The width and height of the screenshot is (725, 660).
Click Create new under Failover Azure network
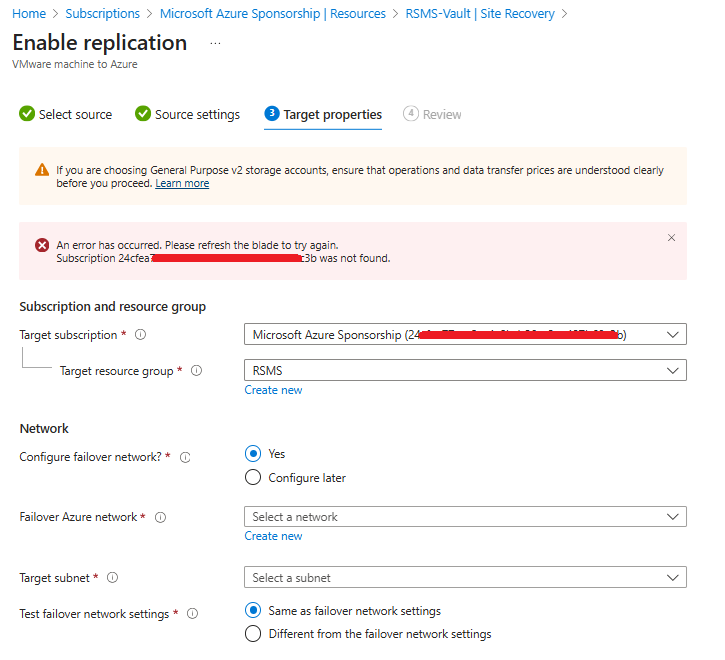click(273, 536)
